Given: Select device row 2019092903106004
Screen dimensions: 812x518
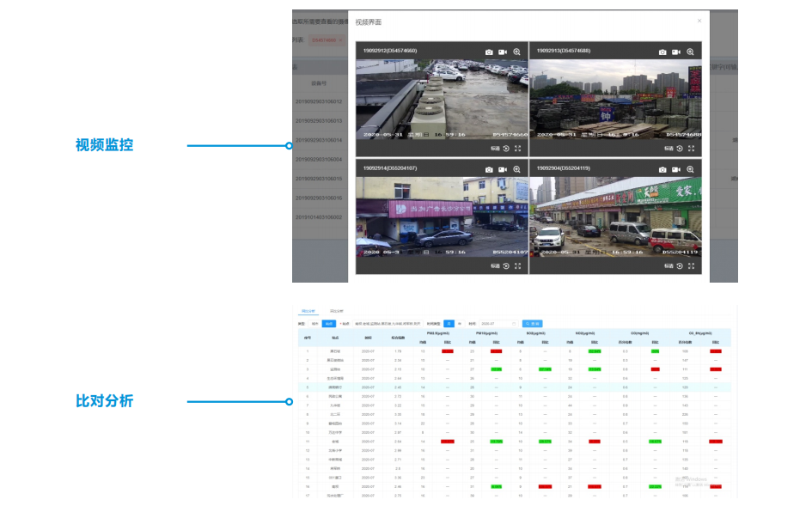Looking at the screenshot, I should (320, 160).
